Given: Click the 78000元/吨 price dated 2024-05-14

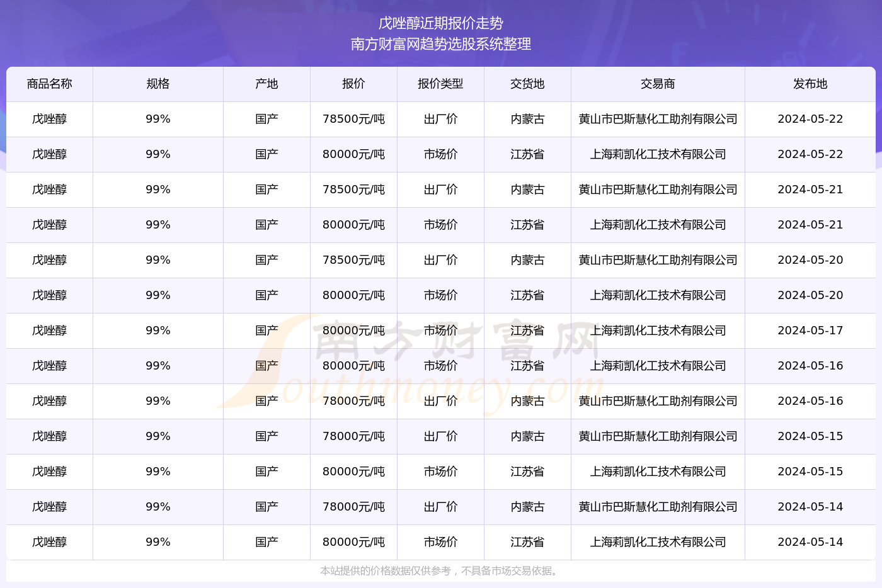Looking at the screenshot, I should pyautogui.click(x=354, y=507).
